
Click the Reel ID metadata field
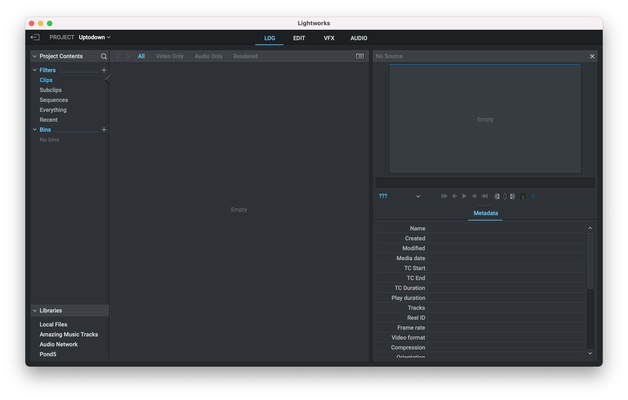pyautogui.click(x=507, y=318)
